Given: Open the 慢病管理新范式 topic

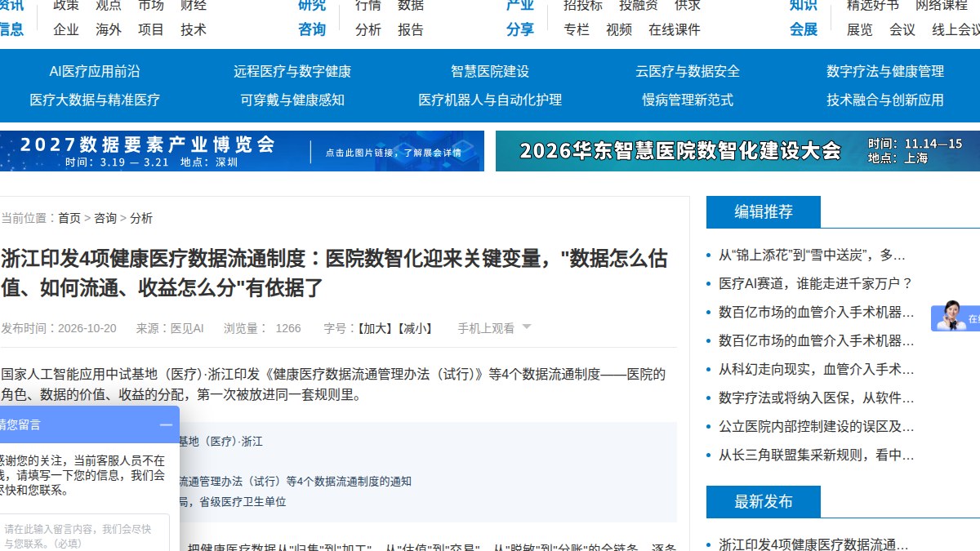Looking at the screenshot, I should [x=688, y=100].
